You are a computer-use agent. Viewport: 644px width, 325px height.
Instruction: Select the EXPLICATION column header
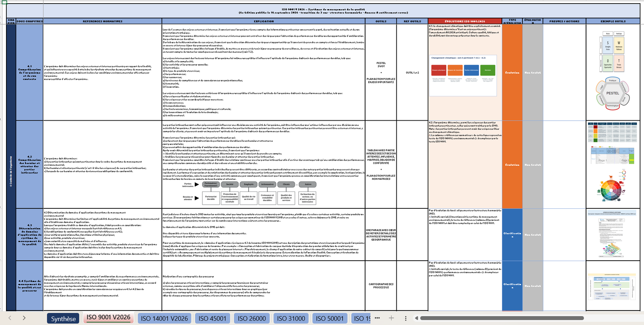pos(264,21)
